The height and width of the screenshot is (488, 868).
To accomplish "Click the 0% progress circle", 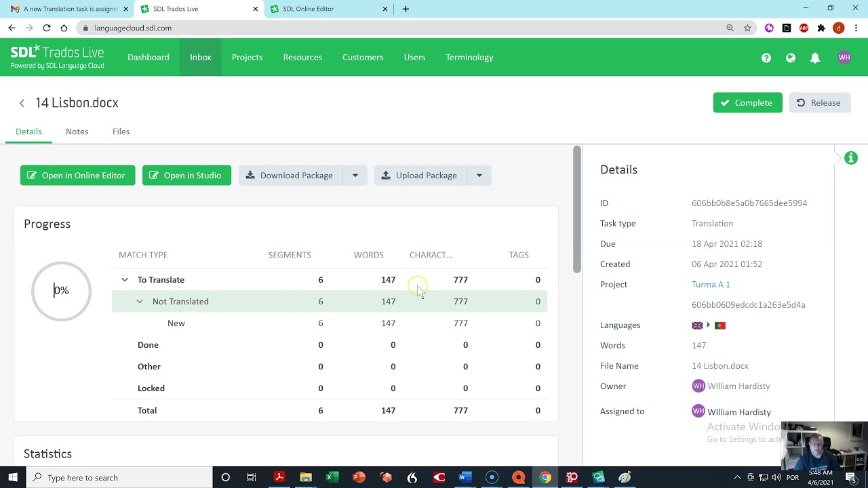I will pos(61,291).
